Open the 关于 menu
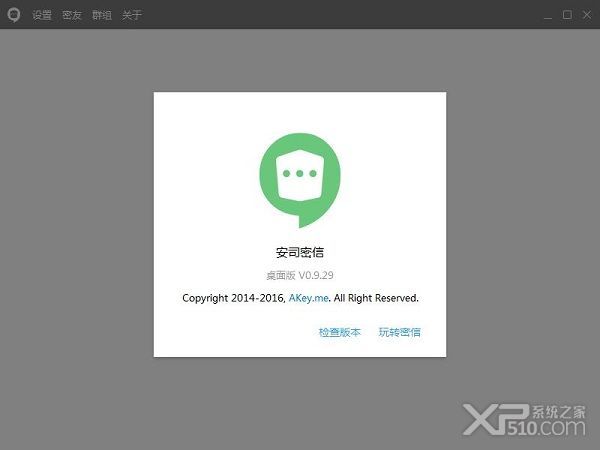600x450 pixels. (132, 15)
